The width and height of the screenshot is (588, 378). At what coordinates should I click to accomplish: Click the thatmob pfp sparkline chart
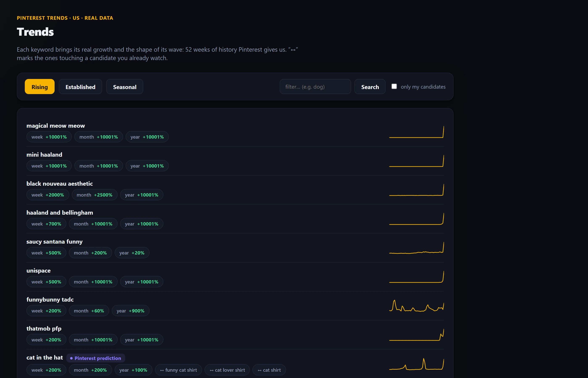(416, 335)
